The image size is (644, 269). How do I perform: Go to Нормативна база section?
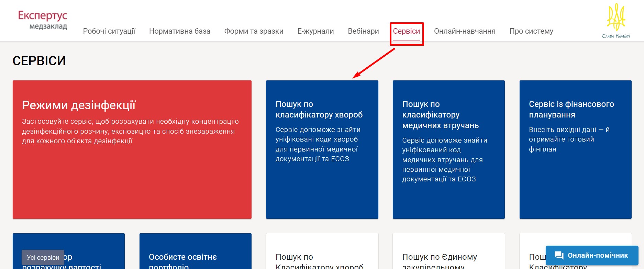[179, 31]
